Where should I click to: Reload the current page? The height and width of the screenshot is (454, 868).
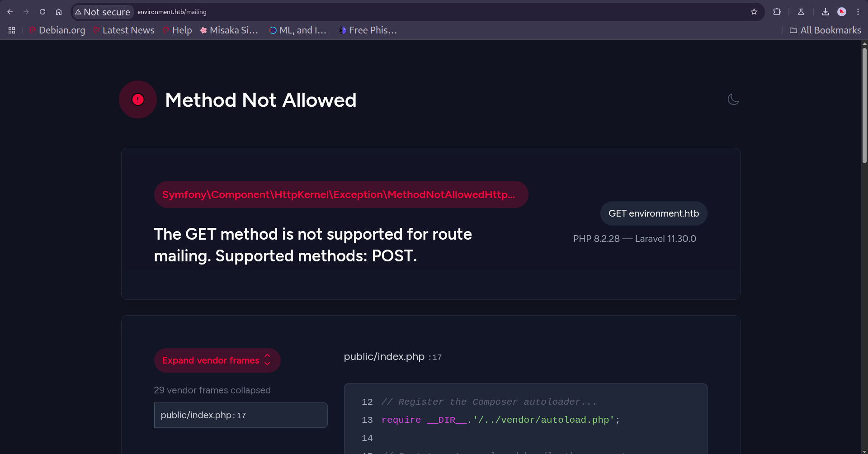pos(42,12)
